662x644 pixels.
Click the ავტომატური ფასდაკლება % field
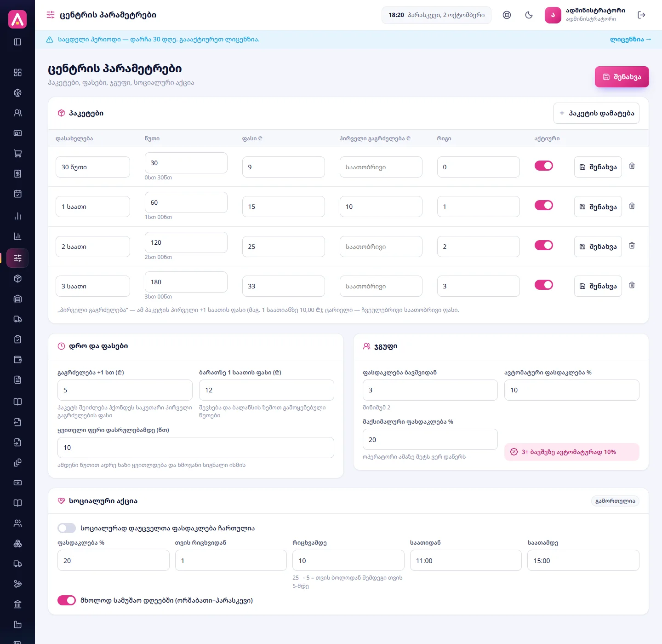pyautogui.click(x=572, y=390)
